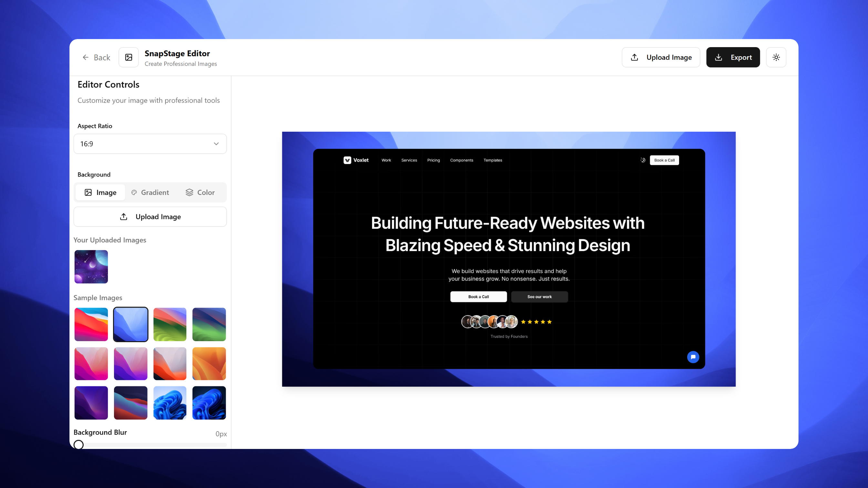Click the Building Future-Ready Websites headline

[x=508, y=234]
